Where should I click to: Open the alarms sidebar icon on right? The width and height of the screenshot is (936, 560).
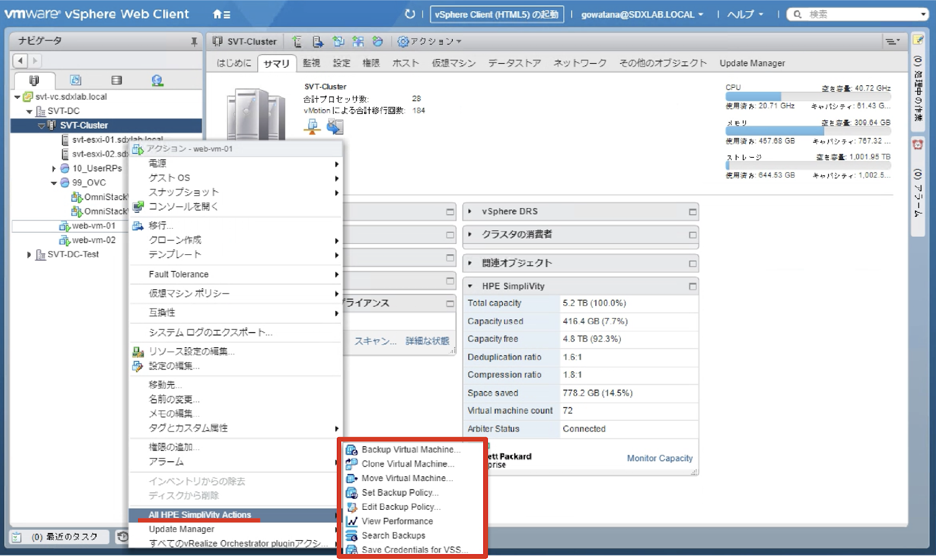click(918, 144)
